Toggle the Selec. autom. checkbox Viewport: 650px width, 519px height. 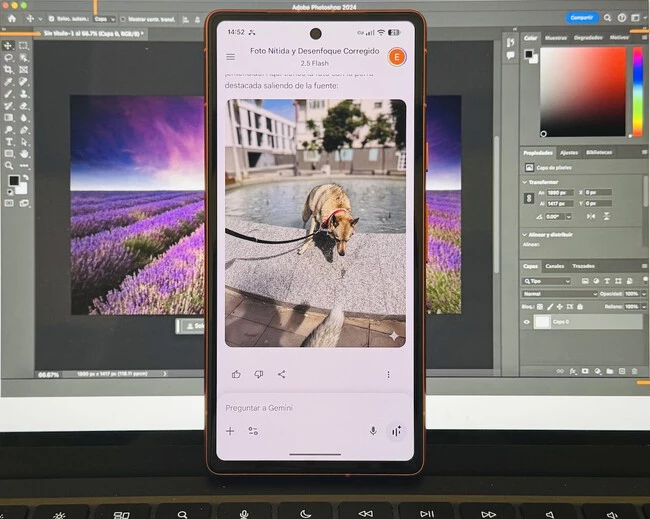tap(50, 18)
